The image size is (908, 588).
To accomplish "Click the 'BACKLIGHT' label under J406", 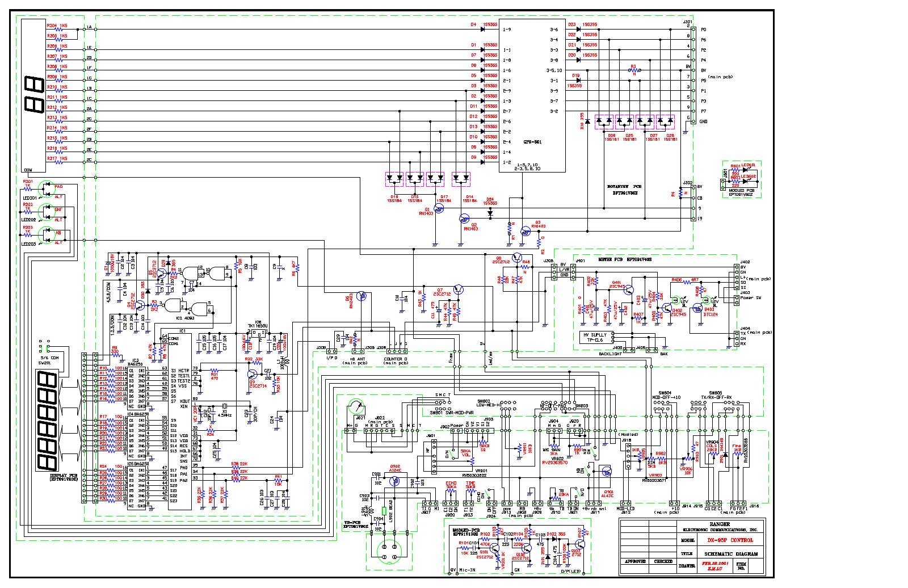I will 610,354.
